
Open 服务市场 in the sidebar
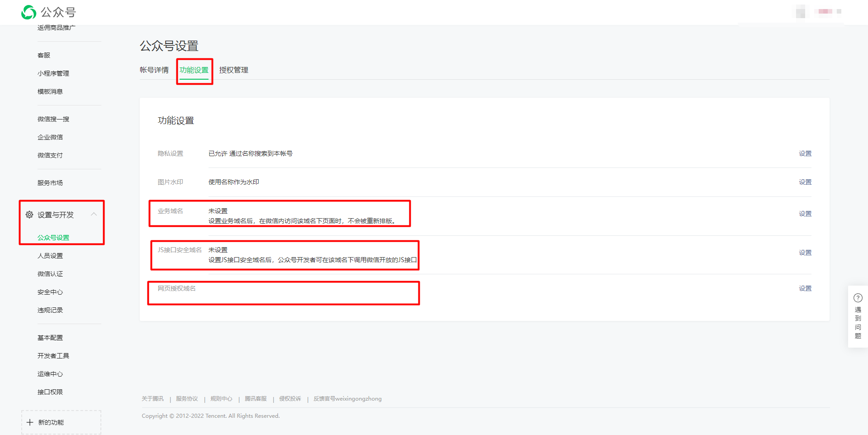coord(50,183)
